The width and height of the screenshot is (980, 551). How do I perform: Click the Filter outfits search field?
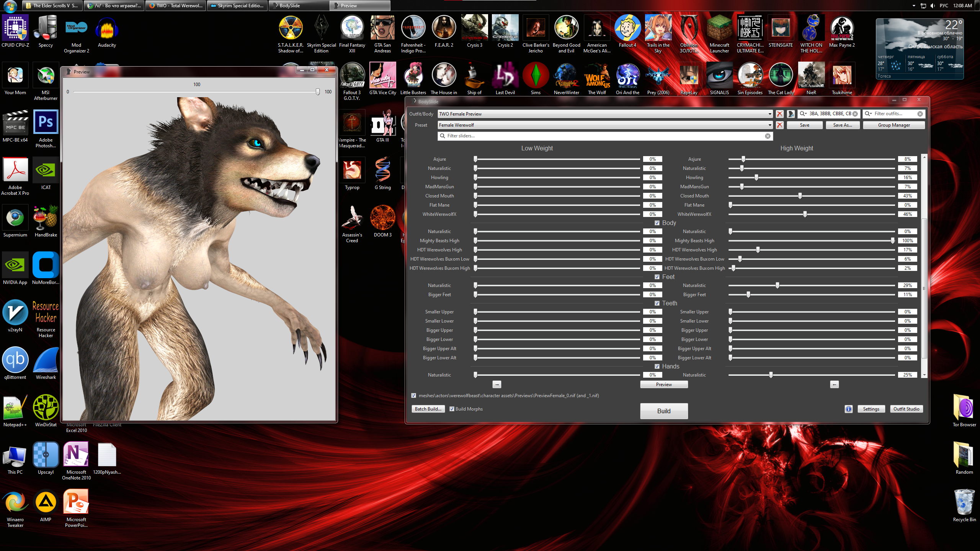894,114
